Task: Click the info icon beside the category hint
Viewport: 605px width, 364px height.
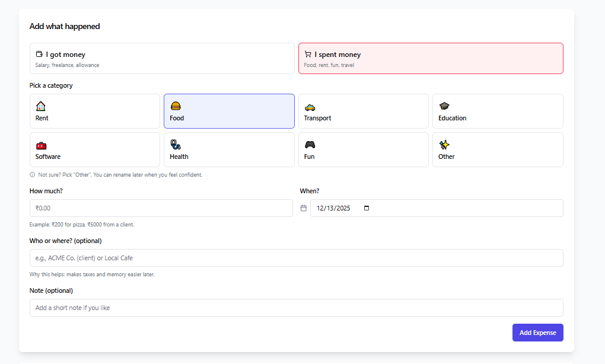Action: [31, 174]
